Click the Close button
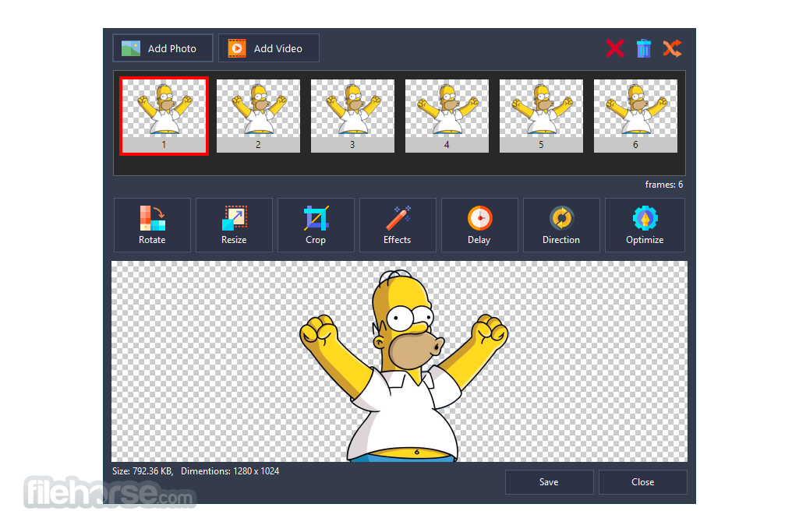 [643, 482]
